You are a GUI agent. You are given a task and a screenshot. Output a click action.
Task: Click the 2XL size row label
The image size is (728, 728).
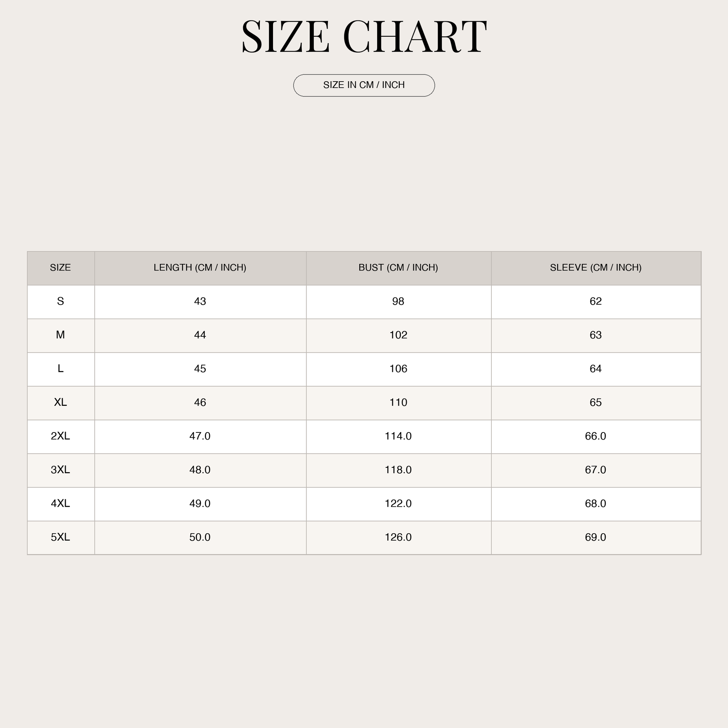pos(61,436)
